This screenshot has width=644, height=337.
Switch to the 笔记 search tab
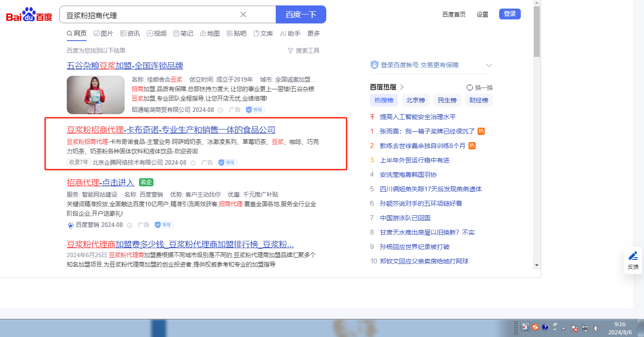click(x=183, y=33)
